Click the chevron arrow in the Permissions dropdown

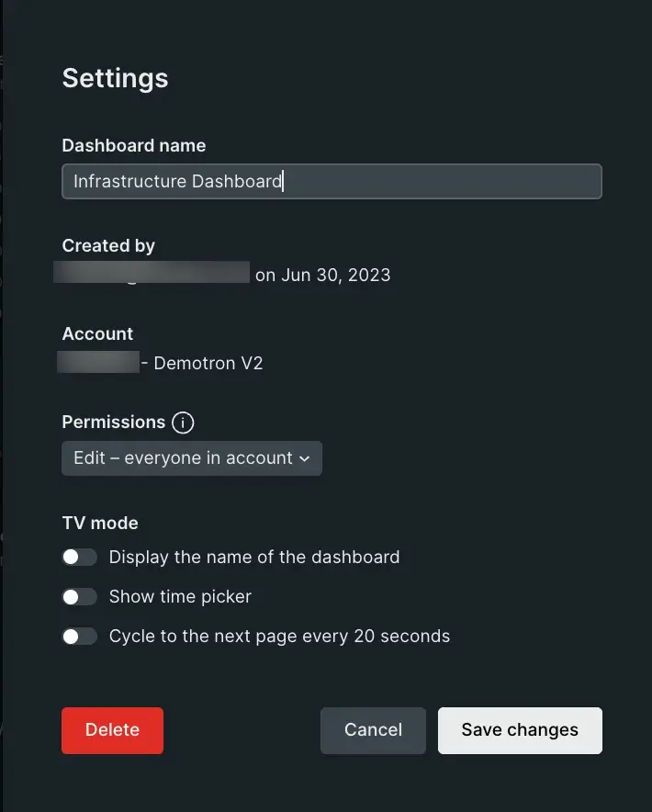click(305, 458)
